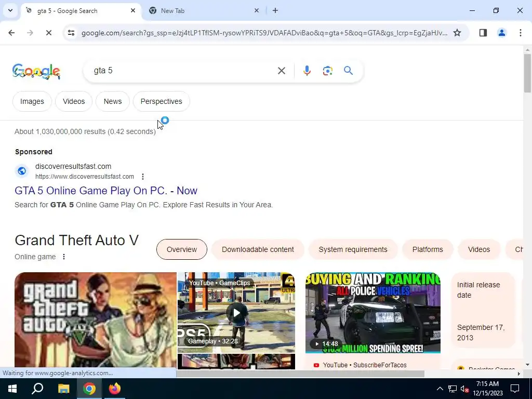Go back to the previous page
This screenshot has height=399, width=532.
click(x=11, y=33)
